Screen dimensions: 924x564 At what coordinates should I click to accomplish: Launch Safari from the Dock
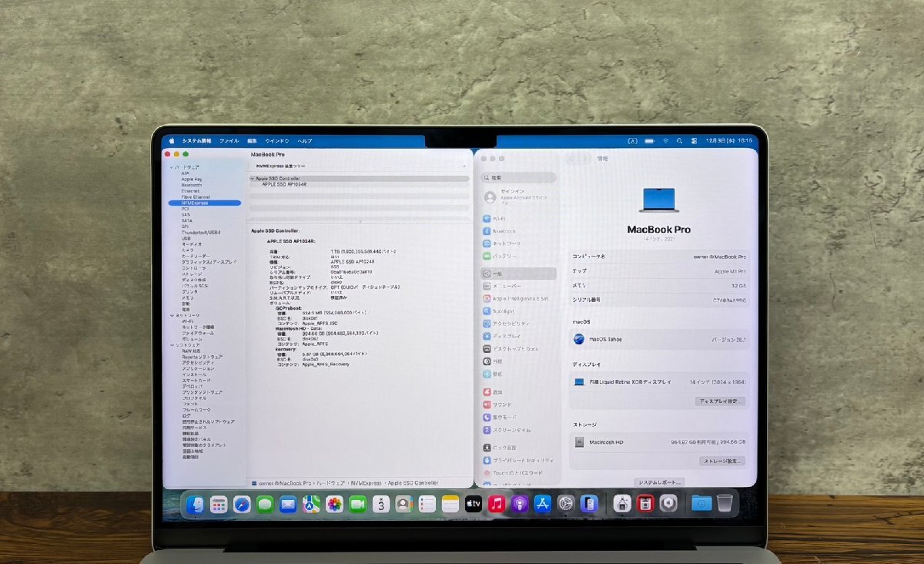[x=242, y=504]
